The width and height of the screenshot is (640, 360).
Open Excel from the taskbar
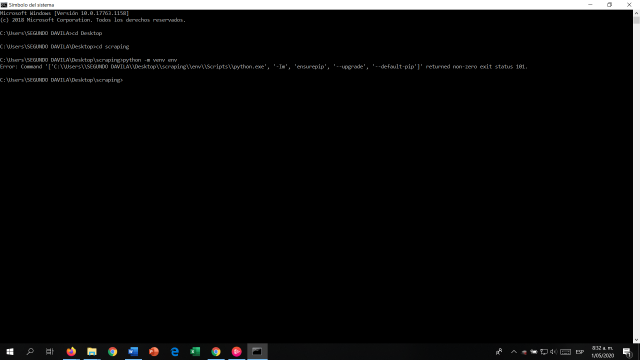195,351
